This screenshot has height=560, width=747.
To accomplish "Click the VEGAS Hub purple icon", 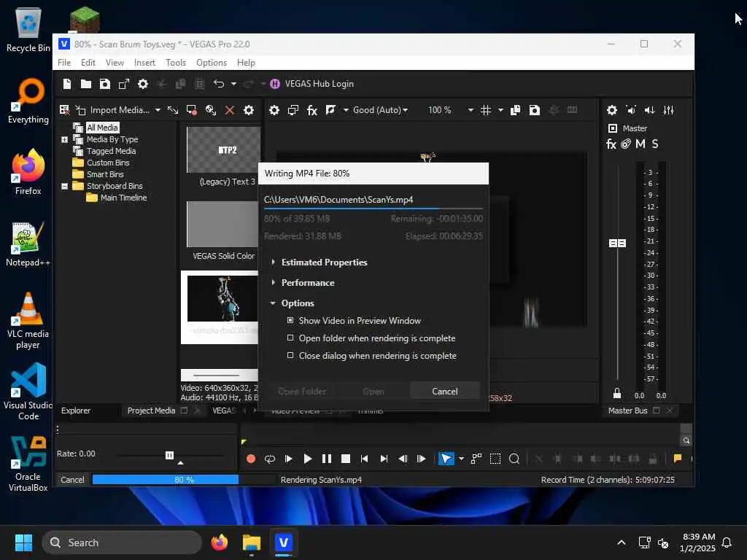I will (x=275, y=84).
